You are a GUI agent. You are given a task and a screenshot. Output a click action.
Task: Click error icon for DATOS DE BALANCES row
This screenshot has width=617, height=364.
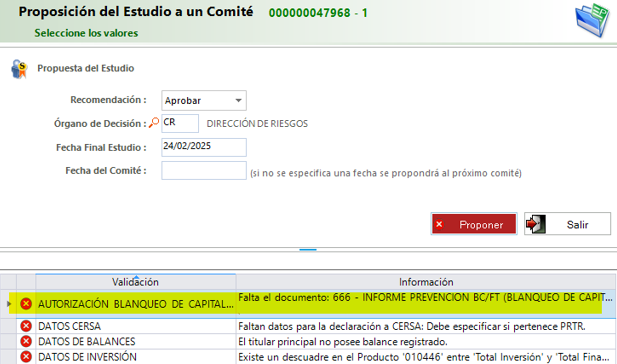tap(26, 341)
